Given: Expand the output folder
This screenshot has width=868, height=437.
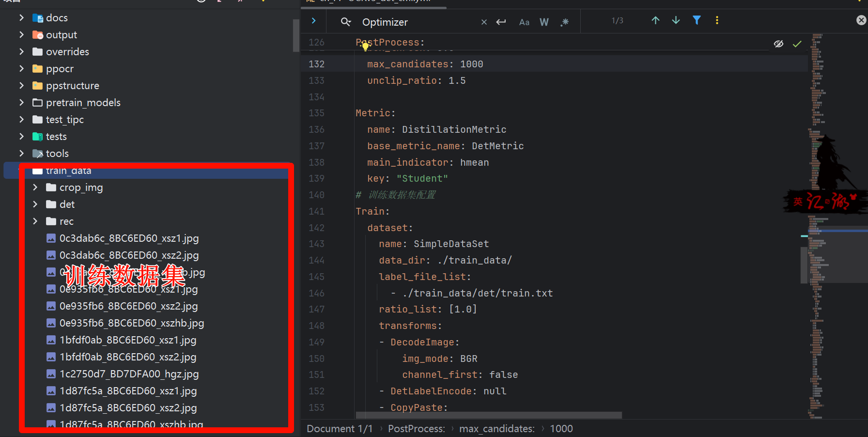Looking at the screenshot, I should click(21, 35).
